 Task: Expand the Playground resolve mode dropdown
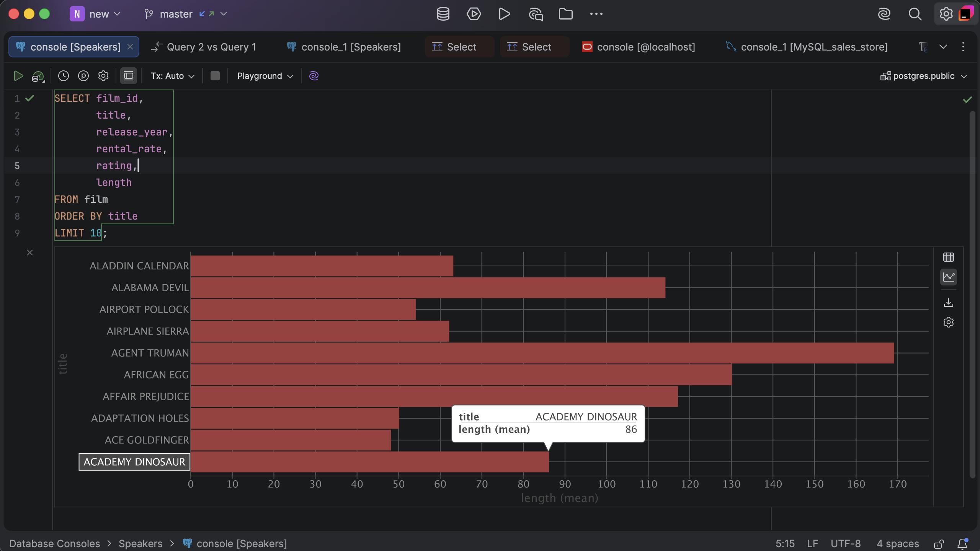click(265, 76)
